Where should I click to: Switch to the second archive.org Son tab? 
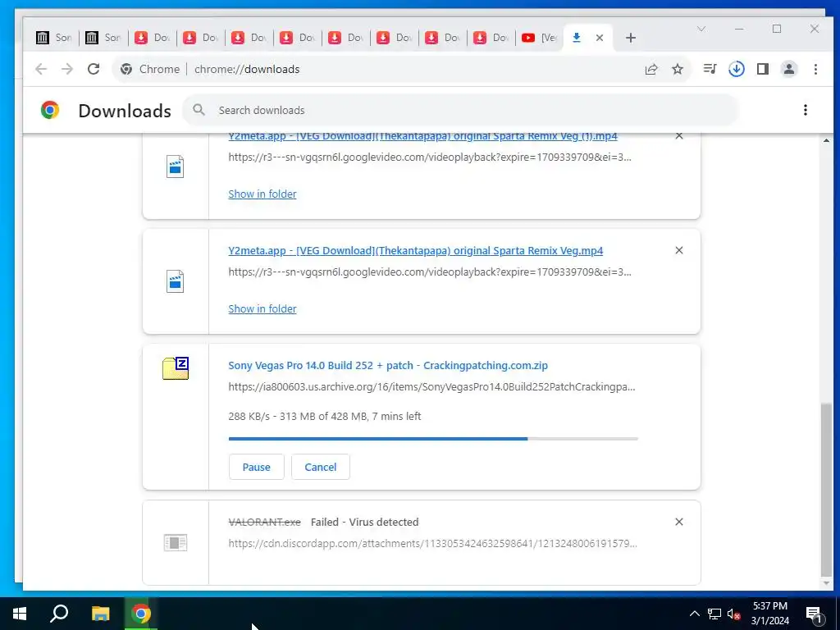pyautogui.click(x=103, y=38)
